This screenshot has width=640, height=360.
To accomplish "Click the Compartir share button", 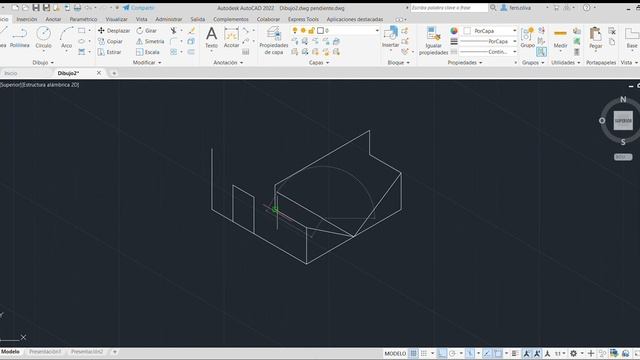I will click(139, 8).
